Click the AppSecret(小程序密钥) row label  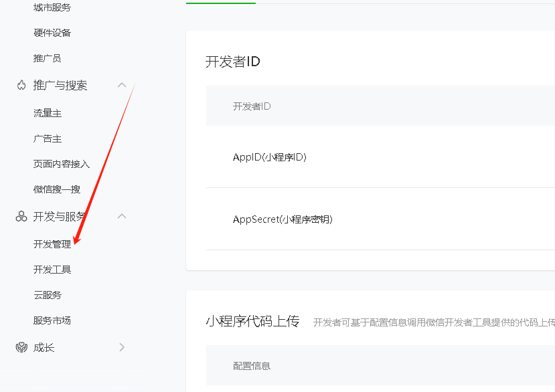click(x=283, y=219)
